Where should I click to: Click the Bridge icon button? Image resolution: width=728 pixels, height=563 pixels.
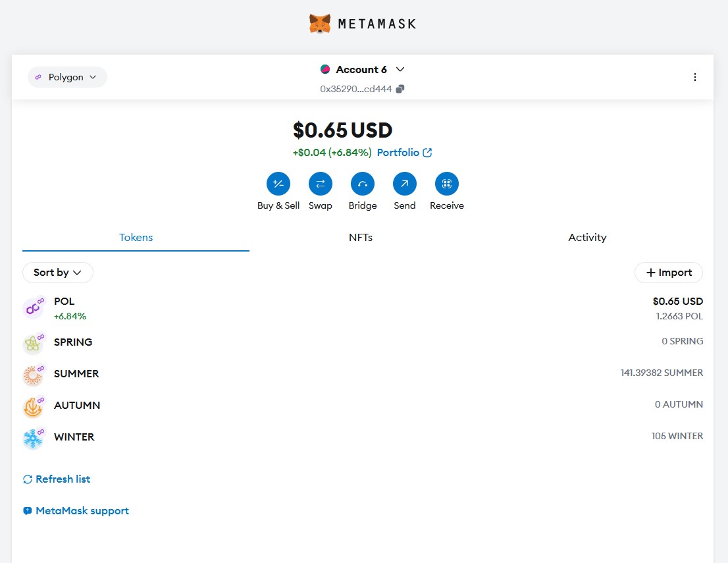(x=362, y=184)
